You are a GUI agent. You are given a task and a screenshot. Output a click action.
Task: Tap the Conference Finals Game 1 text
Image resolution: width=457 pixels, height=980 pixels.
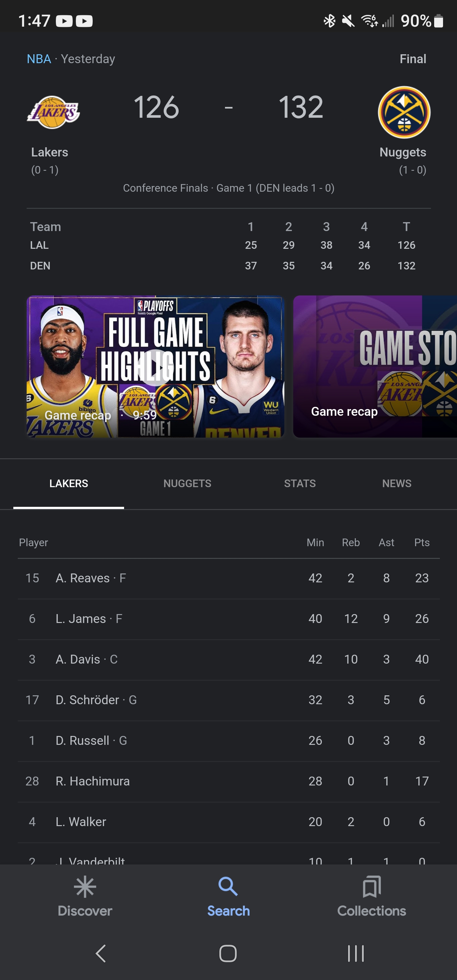click(228, 188)
